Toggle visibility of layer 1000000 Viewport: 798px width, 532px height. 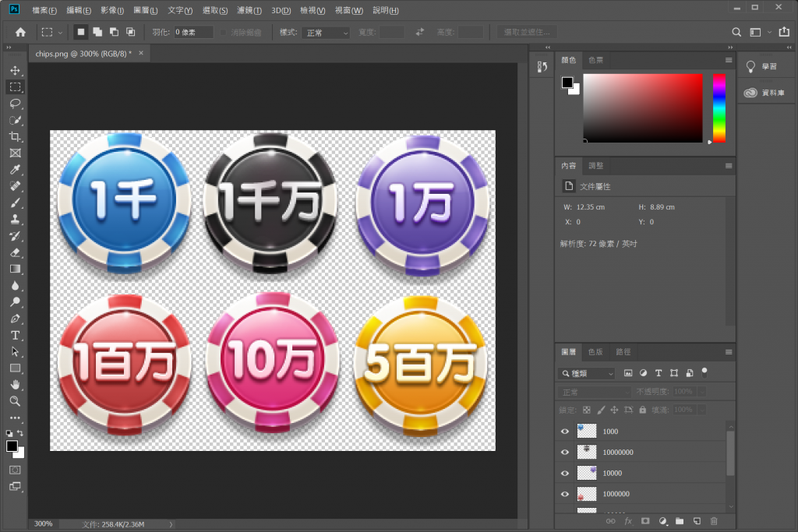point(565,494)
